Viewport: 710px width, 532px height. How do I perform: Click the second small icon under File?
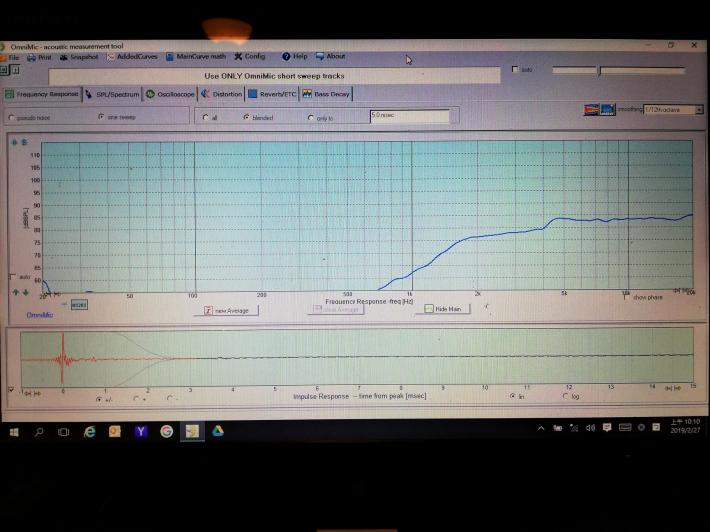(15, 70)
